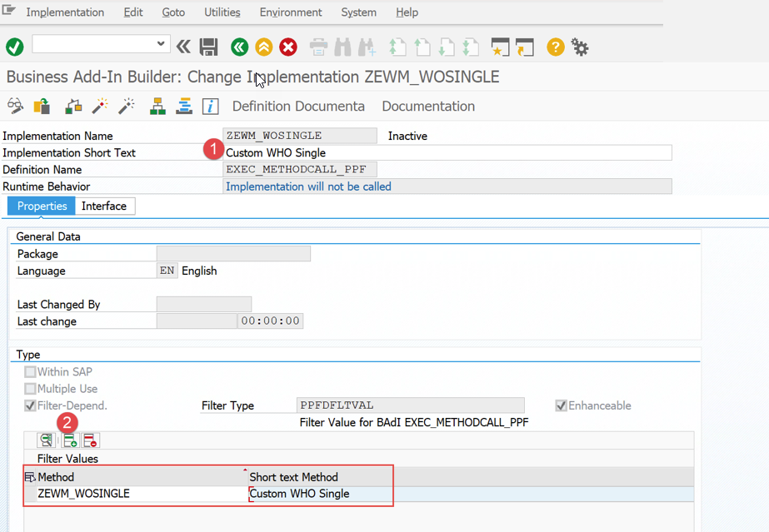Click the Find Next binoculars icon
Viewport: 769px width, 532px height.
point(367,47)
